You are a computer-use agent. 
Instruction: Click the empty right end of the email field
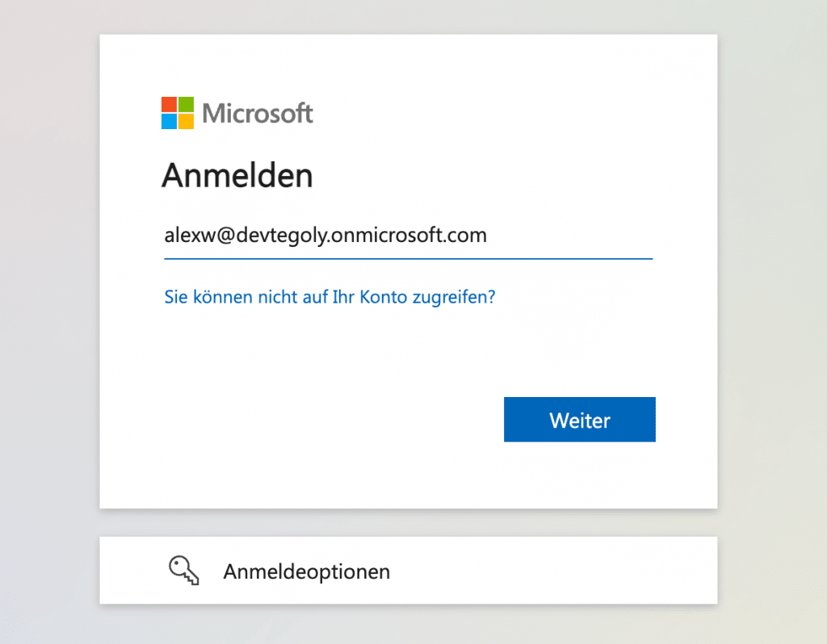click(x=598, y=236)
